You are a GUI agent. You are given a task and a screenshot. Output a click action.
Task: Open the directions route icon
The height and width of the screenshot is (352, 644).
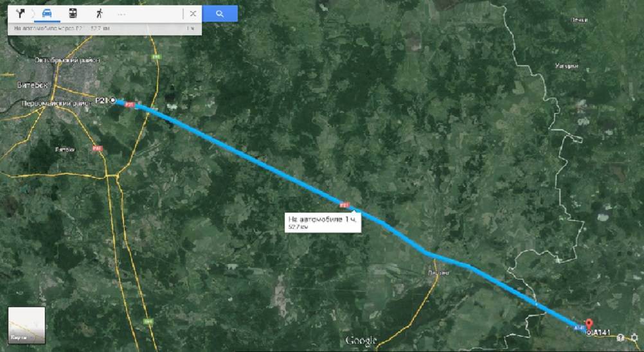20,13
